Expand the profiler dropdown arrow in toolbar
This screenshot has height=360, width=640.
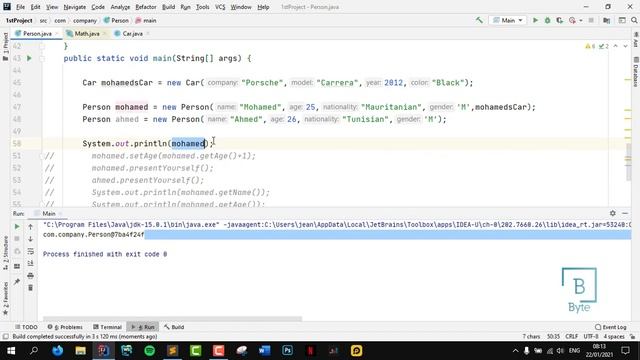click(580, 20)
